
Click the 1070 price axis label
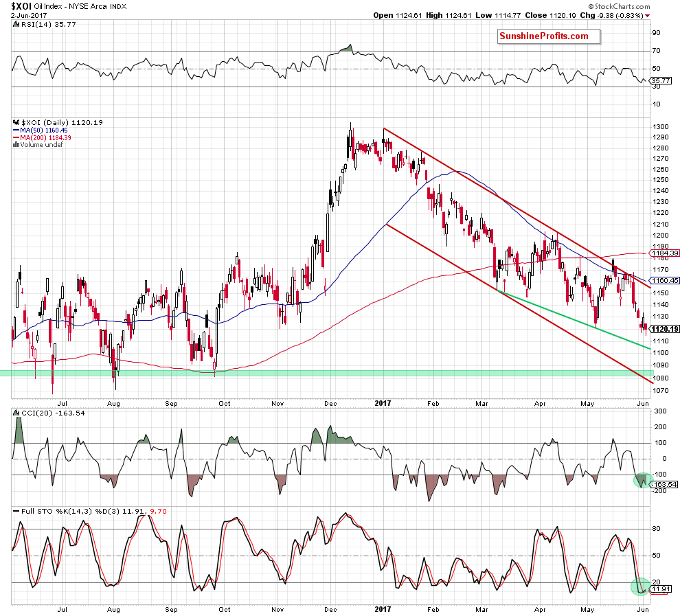tap(660, 391)
